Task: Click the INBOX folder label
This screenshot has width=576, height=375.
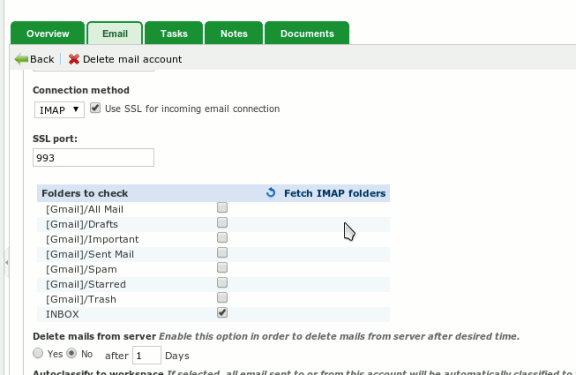Action: click(x=62, y=314)
